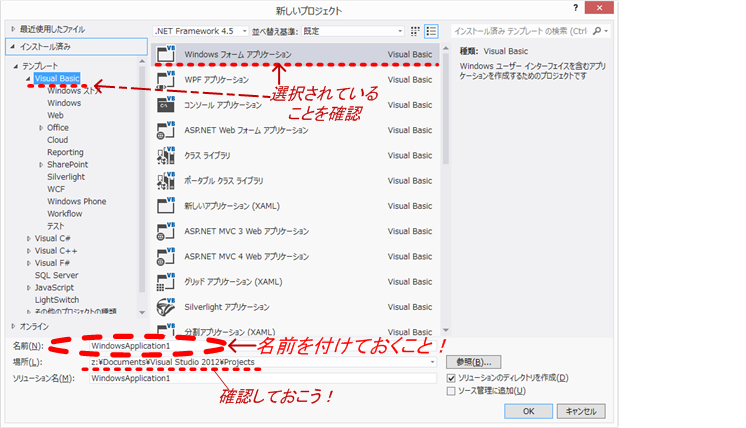The width and height of the screenshot is (746, 428).
Task: Select ASP.NET Web フォーム アプリケーション icon
Action: (x=166, y=130)
